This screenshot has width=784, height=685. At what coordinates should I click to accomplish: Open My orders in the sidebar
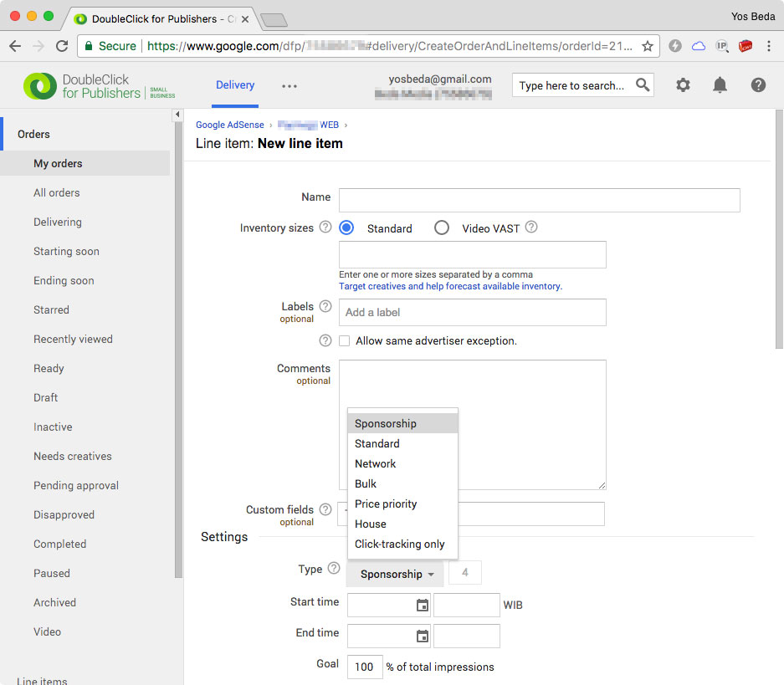tap(85, 163)
